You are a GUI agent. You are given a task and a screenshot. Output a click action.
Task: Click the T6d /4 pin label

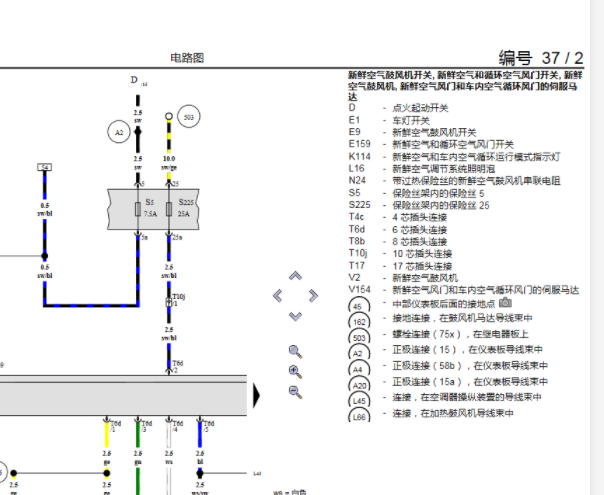tap(178, 426)
